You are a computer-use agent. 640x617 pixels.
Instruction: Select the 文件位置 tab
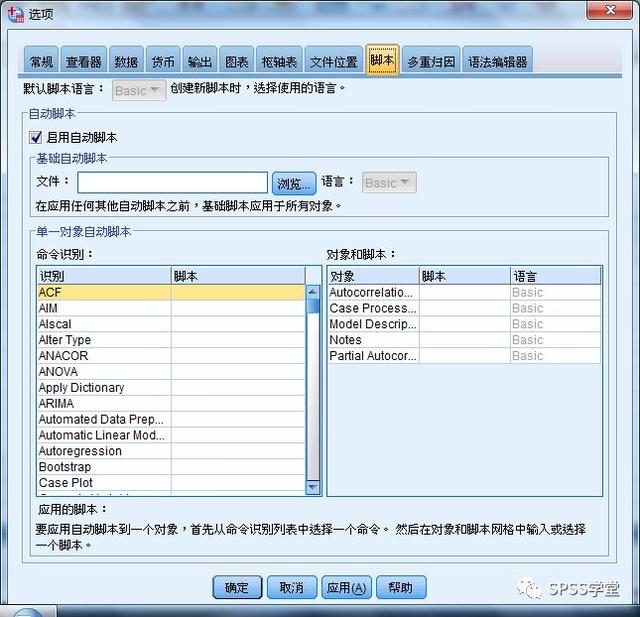click(x=334, y=61)
